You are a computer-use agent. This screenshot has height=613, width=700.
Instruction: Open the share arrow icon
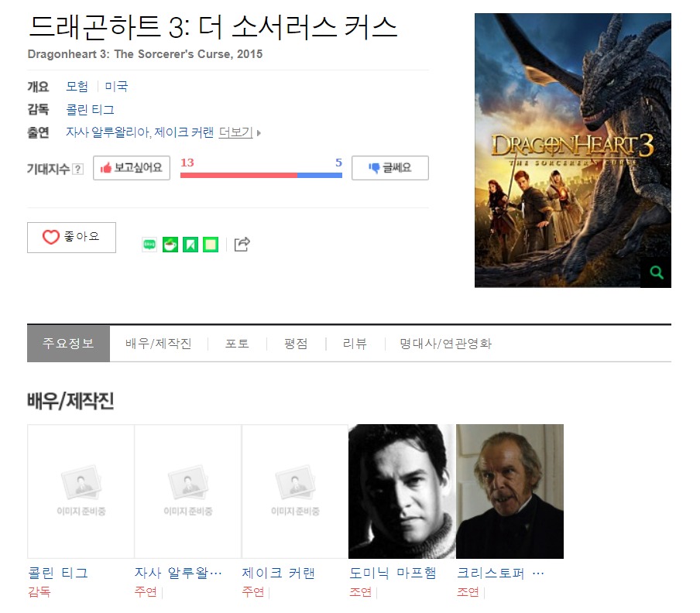coord(242,245)
